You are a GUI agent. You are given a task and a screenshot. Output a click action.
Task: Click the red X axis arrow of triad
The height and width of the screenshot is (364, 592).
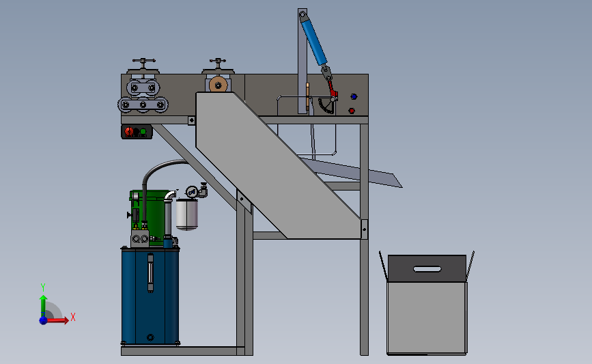click(58, 320)
